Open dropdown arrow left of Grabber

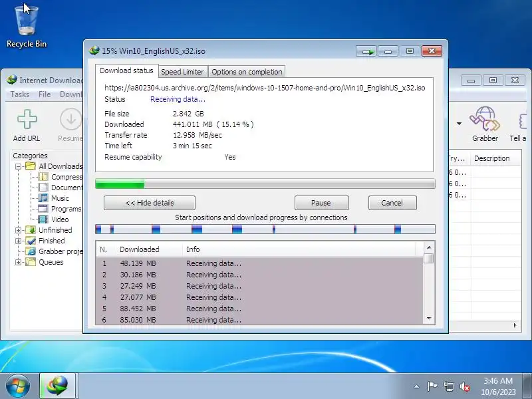point(459,124)
